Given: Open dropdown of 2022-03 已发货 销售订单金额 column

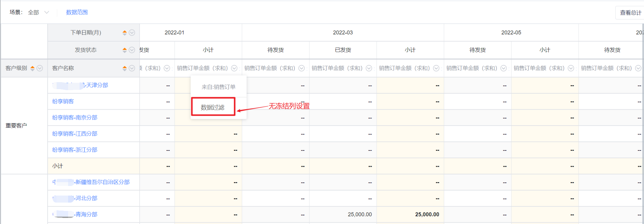Looking at the screenshot, I should pyautogui.click(x=369, y=68).
